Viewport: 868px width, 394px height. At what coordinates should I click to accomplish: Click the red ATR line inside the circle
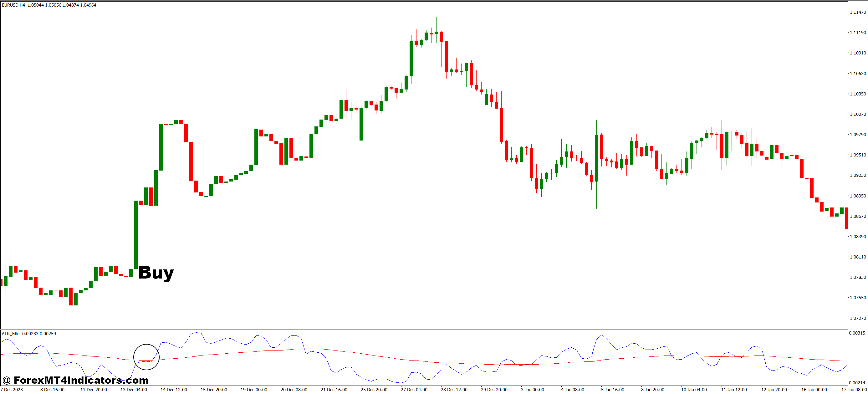coord(145,360)
